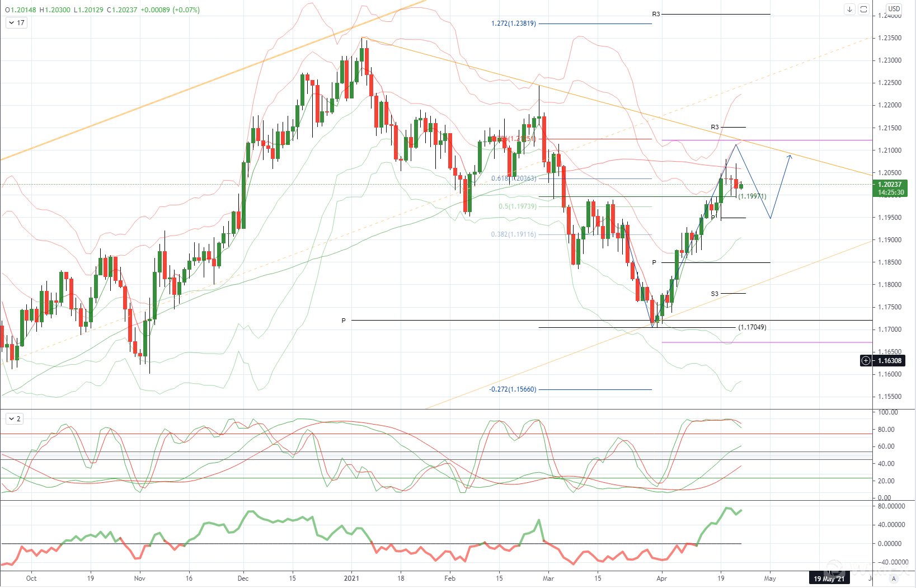Click the 1.16308 crosshair price label
This screenshot has width=916, height=588.
tap(889, 361)
